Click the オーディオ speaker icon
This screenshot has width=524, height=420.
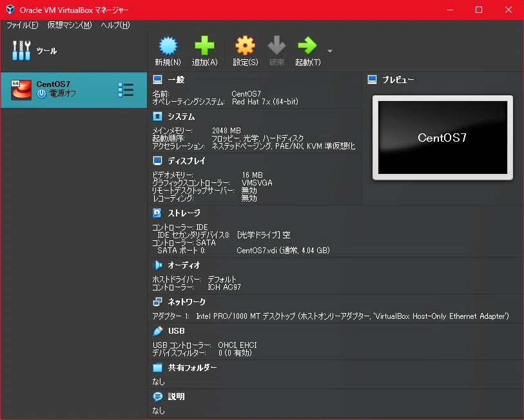pyautogui.click(x=157, y=265)
